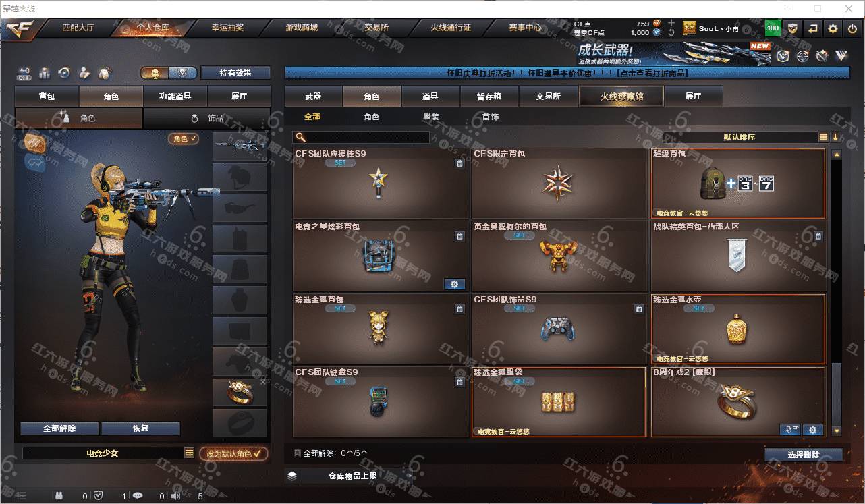Toggle the key OFF switch icon
865x504 pixels.
(x=24, y=73)
